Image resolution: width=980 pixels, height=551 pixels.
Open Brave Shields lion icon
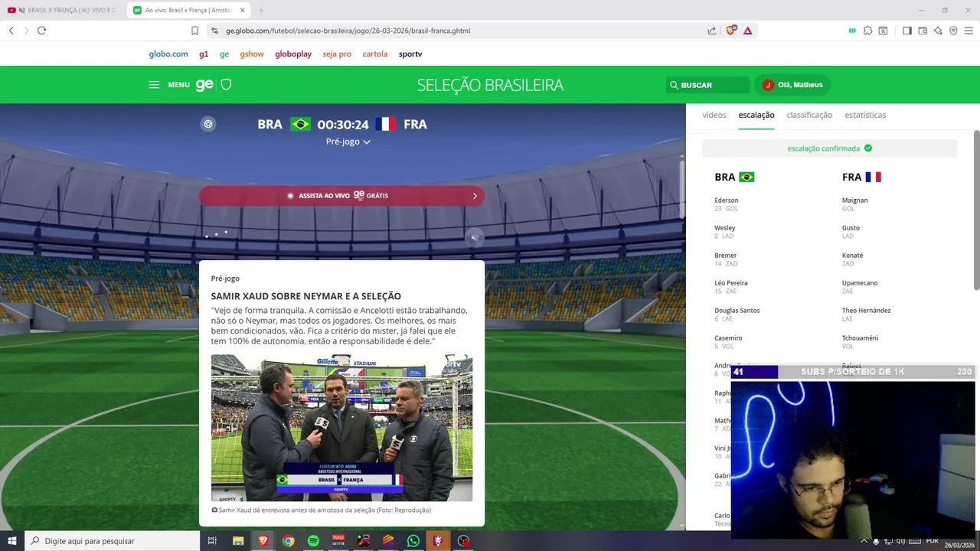(730, 31)
